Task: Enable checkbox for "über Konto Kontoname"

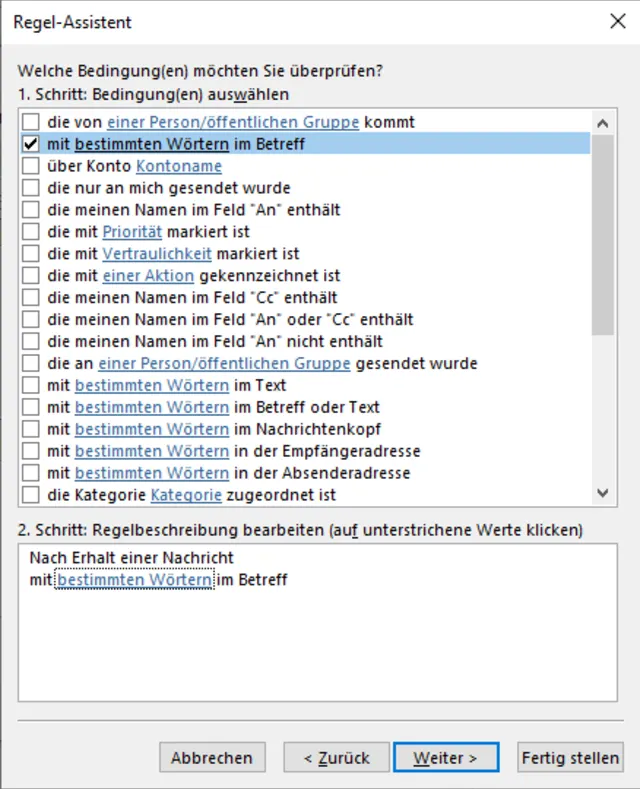Action: tap(31, 166)
